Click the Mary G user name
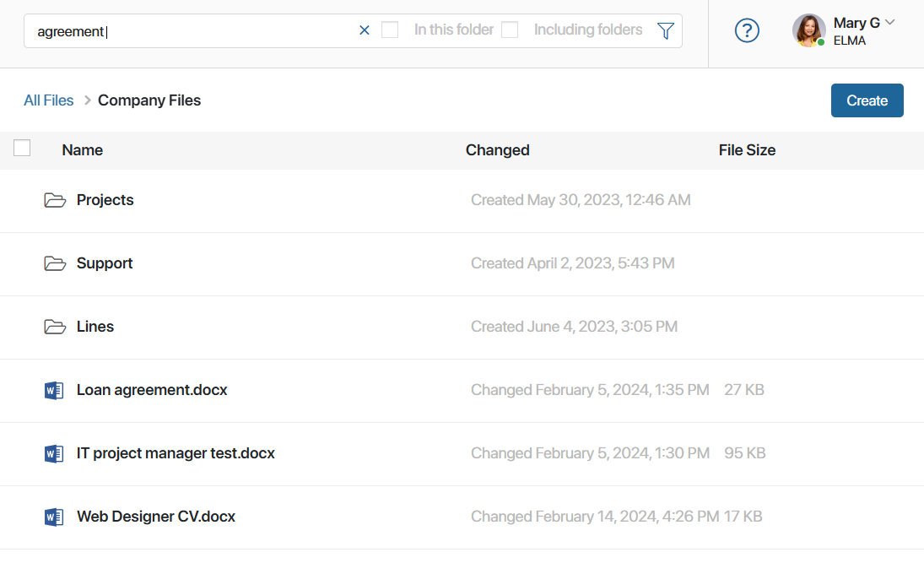 tap(856, 23)
